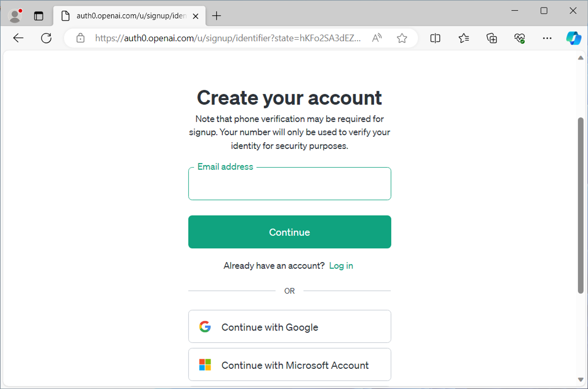The width and height of the screenshot is (588, 389).
Task: Open the Favorites list icon
Action: (463, 38)
